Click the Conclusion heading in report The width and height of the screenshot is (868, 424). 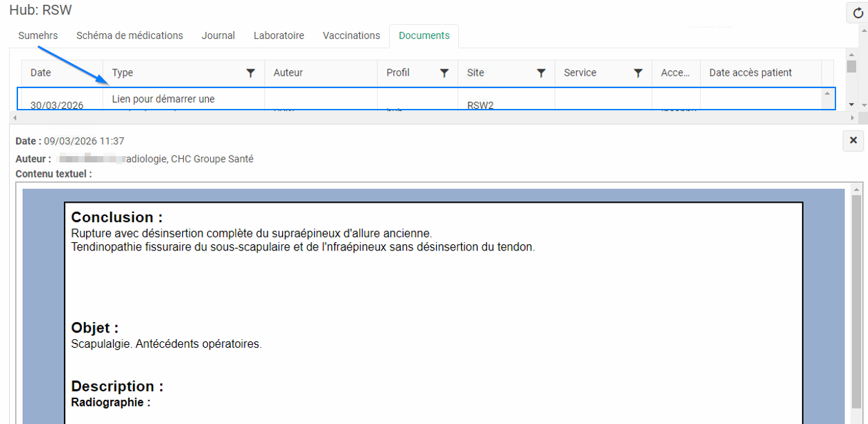click(x=117, y=217)
